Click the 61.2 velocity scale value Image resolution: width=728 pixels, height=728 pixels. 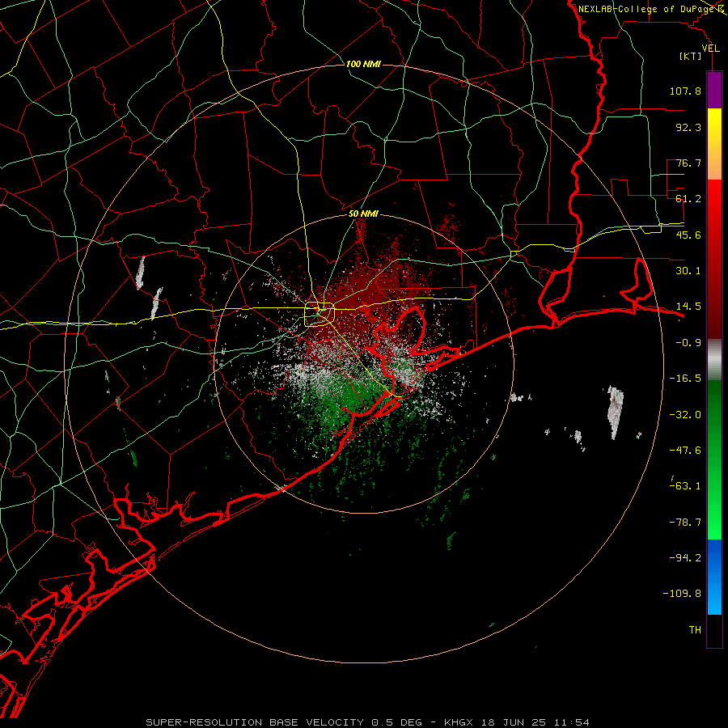click(x=688, y=199)
